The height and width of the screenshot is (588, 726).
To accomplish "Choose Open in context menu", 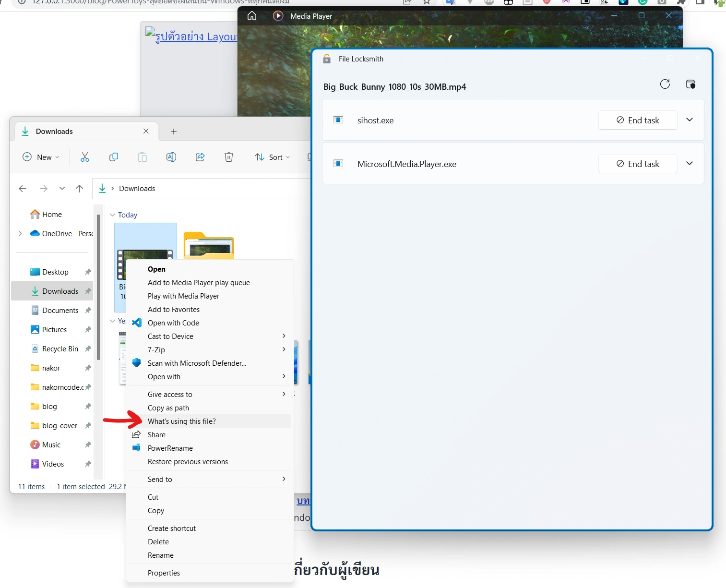I will tap(210, 269).
